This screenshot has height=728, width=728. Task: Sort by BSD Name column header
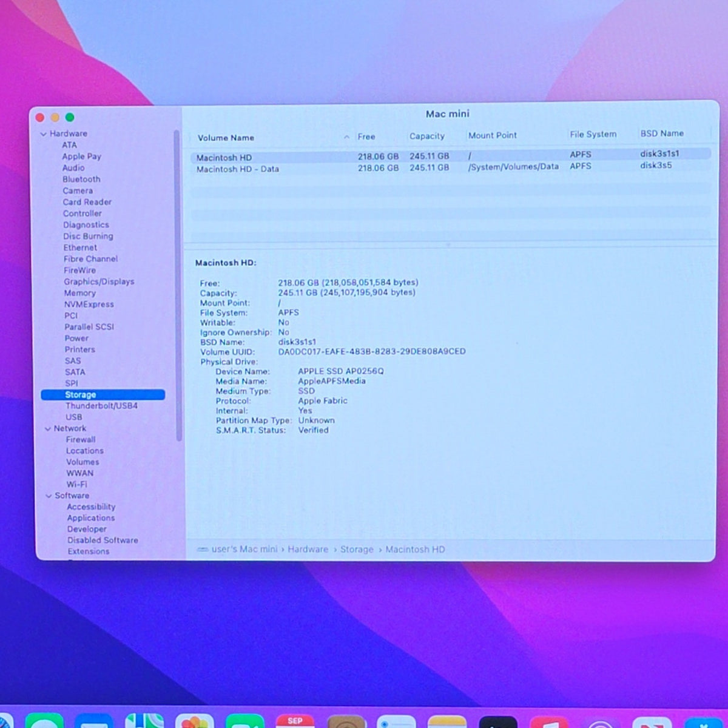(662, 133)
